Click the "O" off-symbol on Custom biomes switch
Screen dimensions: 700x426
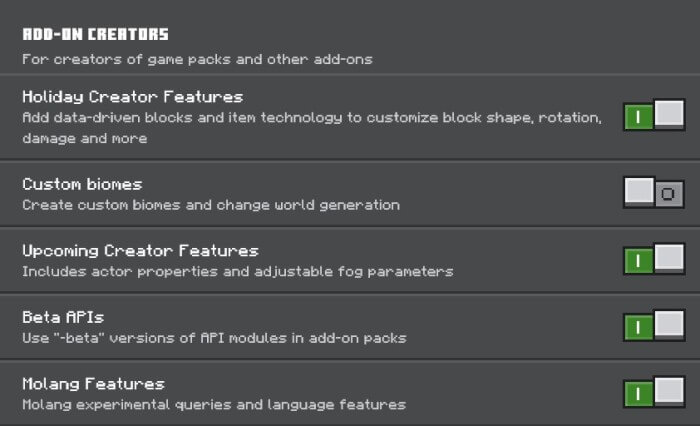[670, 193]
